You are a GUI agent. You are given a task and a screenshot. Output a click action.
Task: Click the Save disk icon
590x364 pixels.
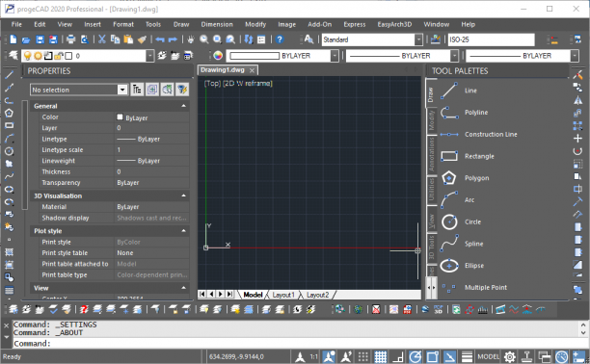[x=40, y=39]
